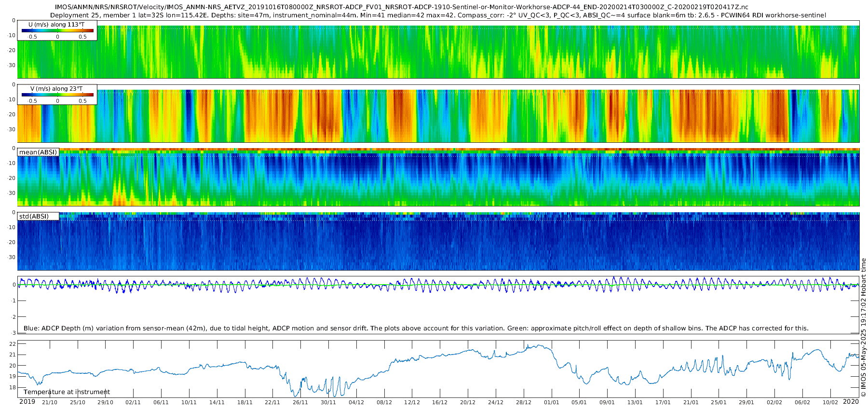The height and width of the screenshot is (410, 868).
Task: Click the '16/12' date tick label
Action: click(x=440, y=403)
